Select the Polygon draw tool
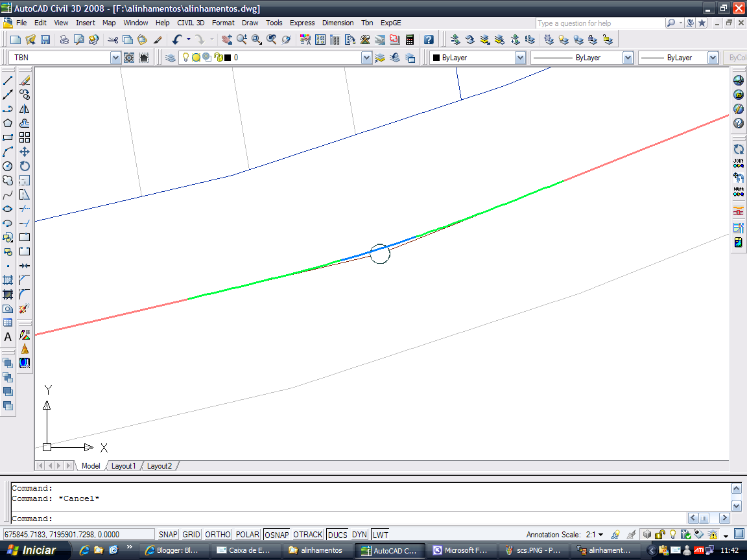 pyautogui.click(x=8, y=123)
